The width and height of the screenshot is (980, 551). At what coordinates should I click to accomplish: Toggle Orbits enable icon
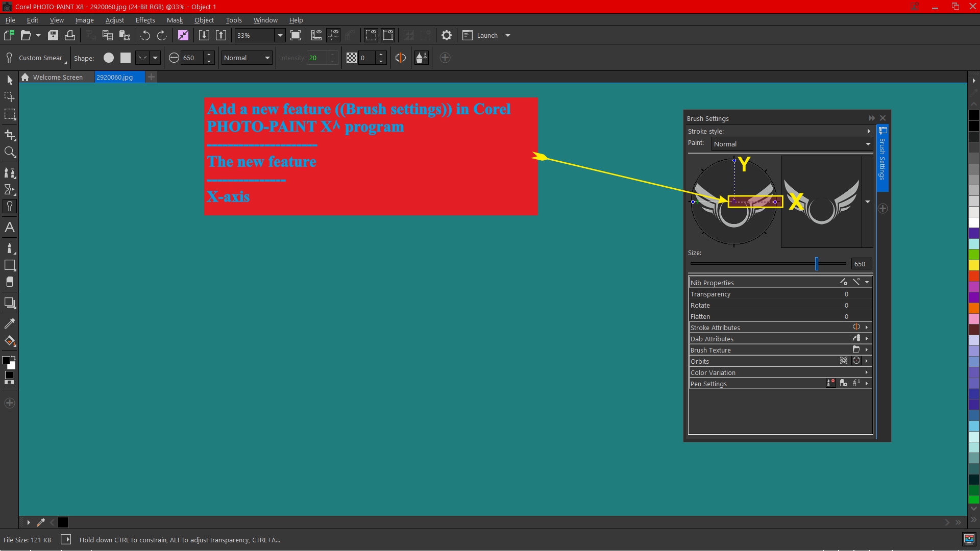pyautogui.click(x=844, y=361)
